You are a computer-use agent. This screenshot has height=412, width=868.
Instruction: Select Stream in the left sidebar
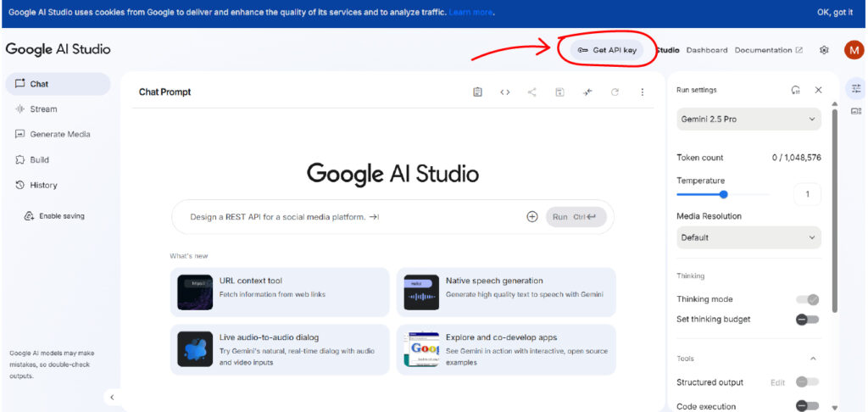43,109
